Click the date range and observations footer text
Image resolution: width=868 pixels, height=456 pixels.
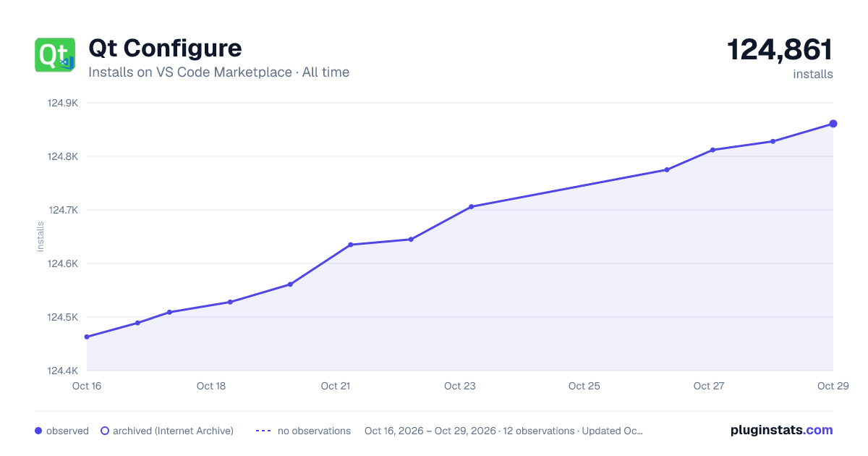click(x=503, y=431)
